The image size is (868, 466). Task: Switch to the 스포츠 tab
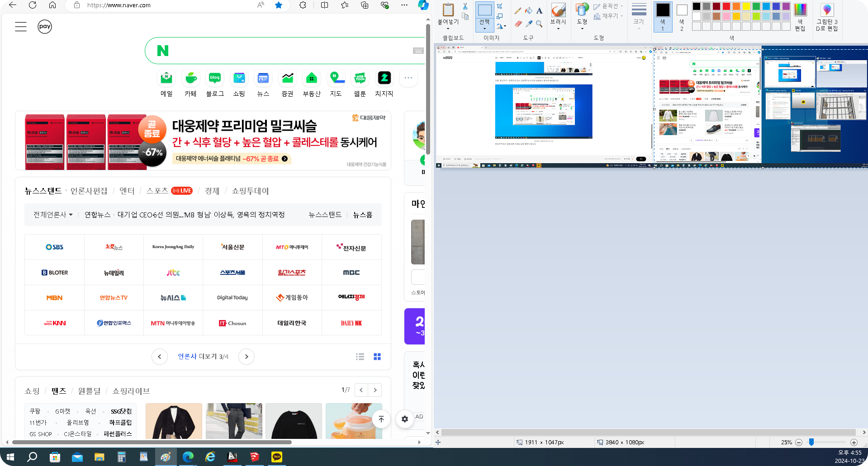(x=157, y=191)
